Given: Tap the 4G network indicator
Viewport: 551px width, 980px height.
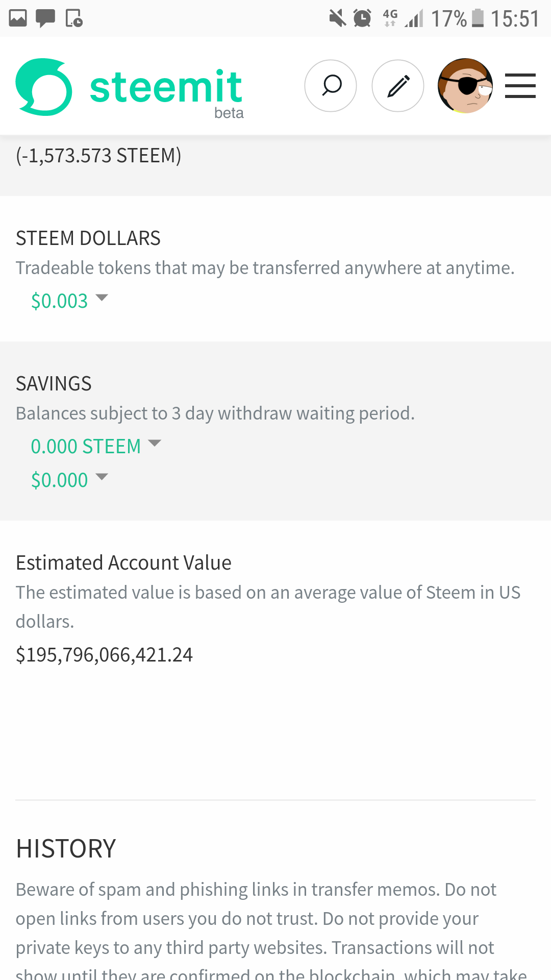Looking at the screenshot, I should click(x=390, y=18).
